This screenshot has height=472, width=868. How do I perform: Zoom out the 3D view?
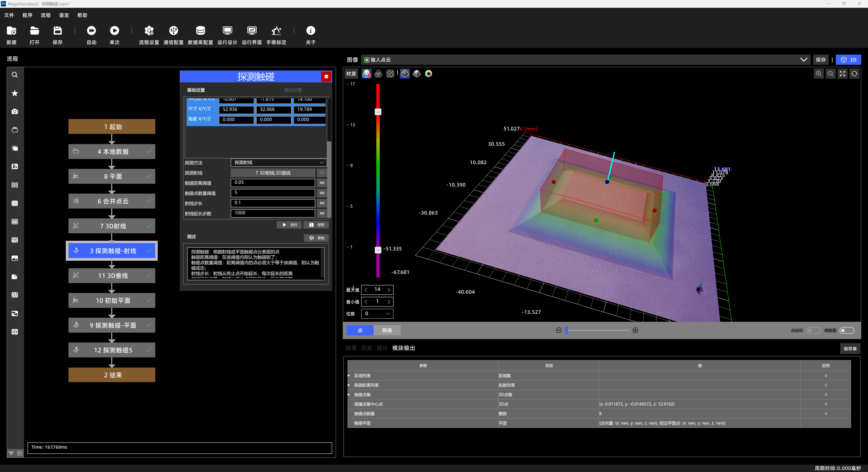(831, 74)
